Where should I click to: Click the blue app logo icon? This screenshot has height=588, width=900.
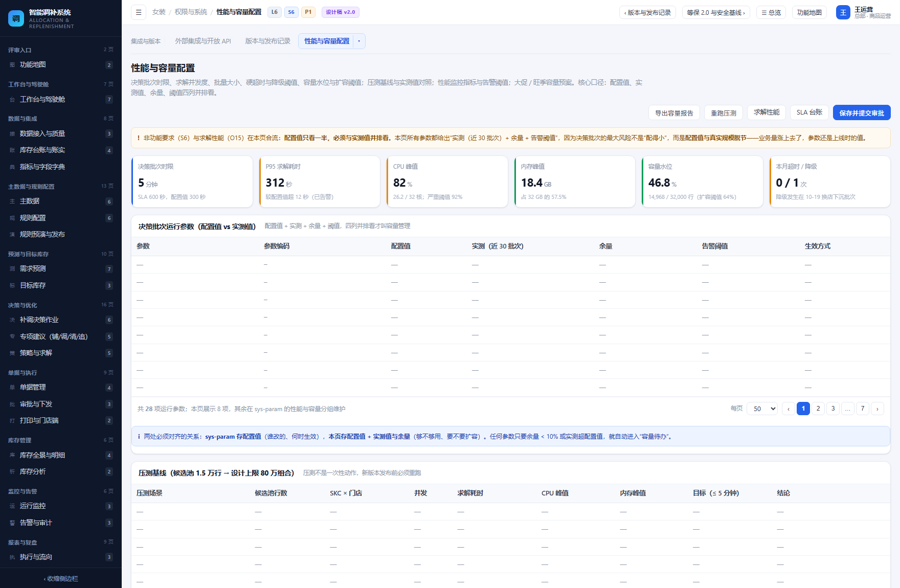coord(16,18)
